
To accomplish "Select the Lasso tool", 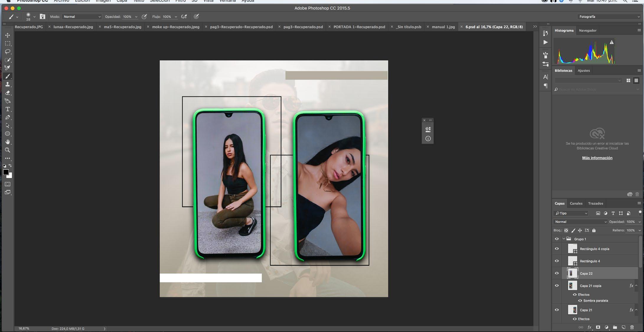I will point(8,52).
